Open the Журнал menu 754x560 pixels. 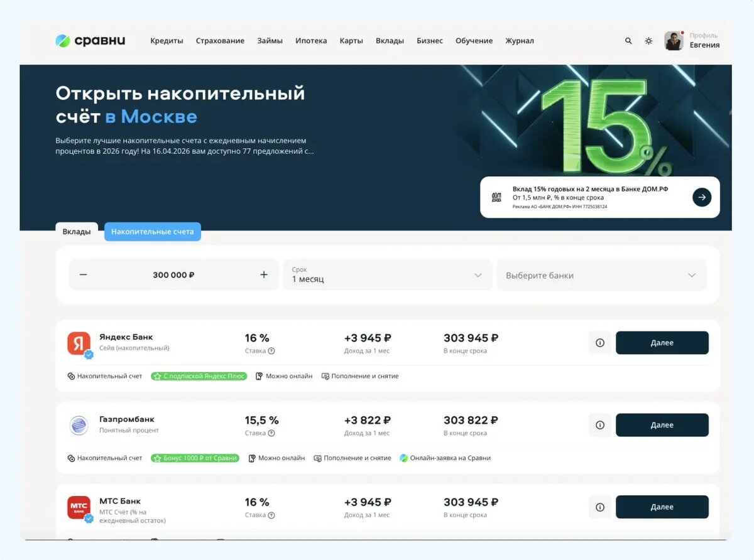click(520, 41)
